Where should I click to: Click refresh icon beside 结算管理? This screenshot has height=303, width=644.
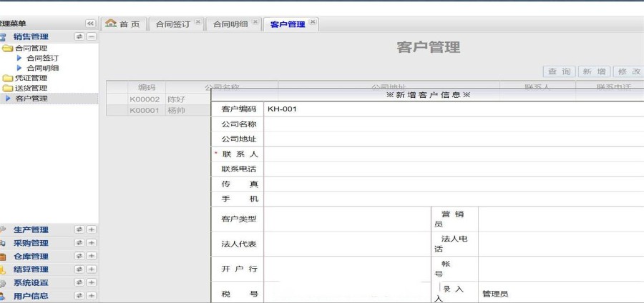79,269
